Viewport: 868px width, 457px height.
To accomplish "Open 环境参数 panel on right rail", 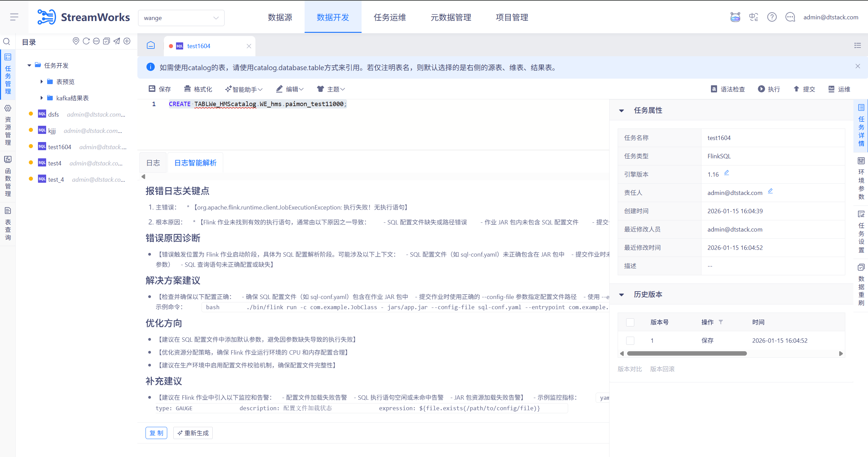I will coord(861,179).
